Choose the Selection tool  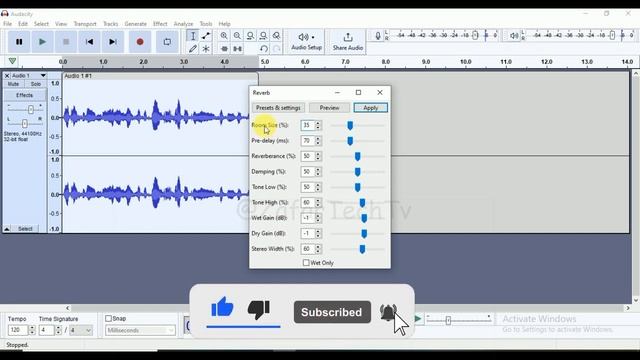point(193,36)
